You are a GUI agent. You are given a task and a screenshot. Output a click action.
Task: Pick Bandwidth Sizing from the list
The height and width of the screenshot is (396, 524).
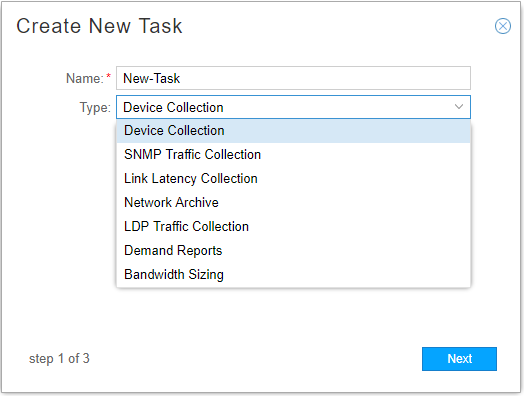tap(293, 275)
